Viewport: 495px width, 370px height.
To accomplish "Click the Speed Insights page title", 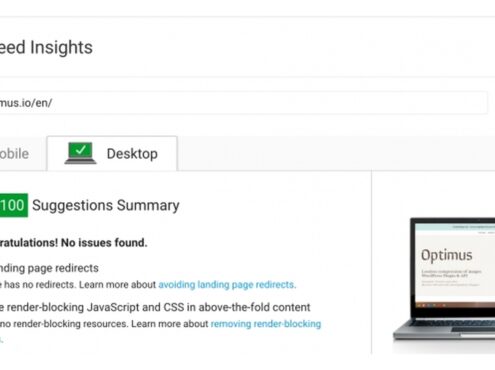I will [46, 47].
